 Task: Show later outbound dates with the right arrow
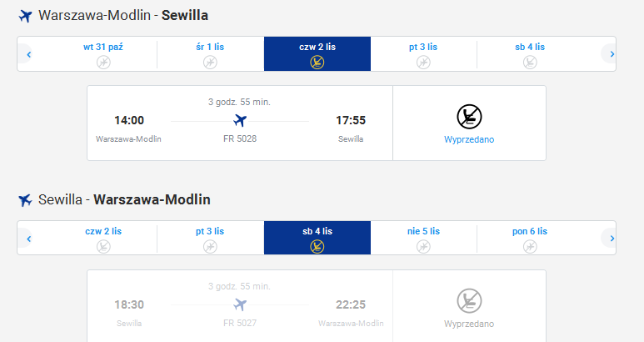pyautogui.click(x=612, y=54)
